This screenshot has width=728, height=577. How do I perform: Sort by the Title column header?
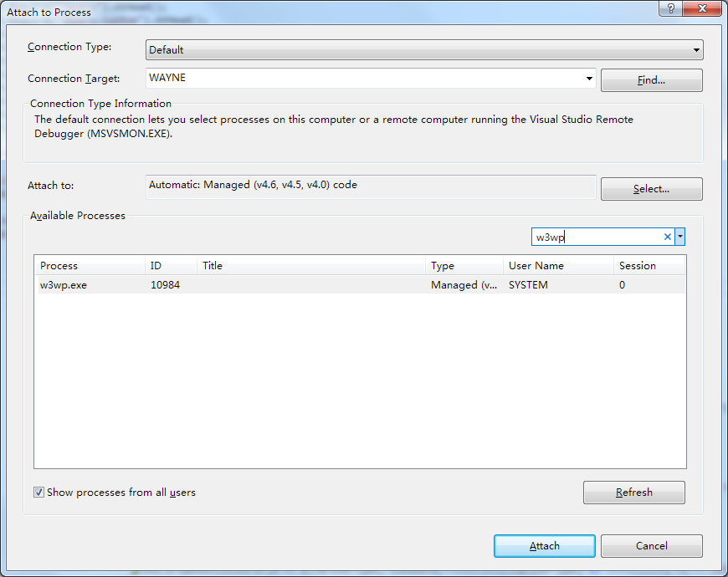coord(311,266)
